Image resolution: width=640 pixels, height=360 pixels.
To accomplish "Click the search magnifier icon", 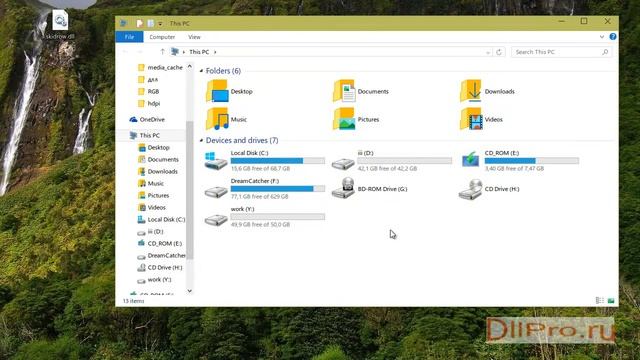I will [x=605, y=52].
